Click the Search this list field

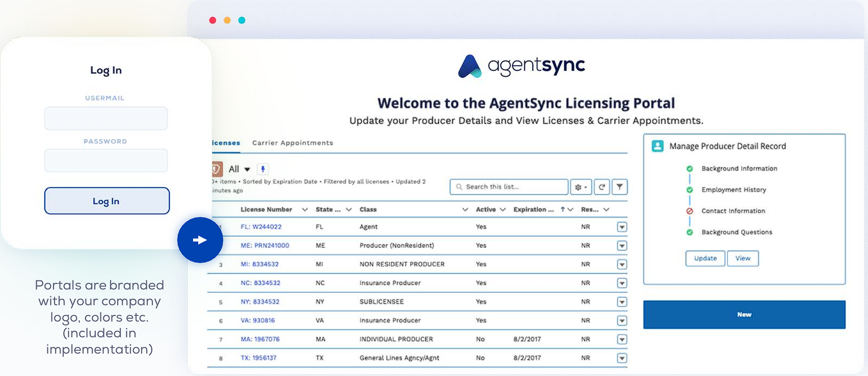pyautogui.click(x=509, y=187)
